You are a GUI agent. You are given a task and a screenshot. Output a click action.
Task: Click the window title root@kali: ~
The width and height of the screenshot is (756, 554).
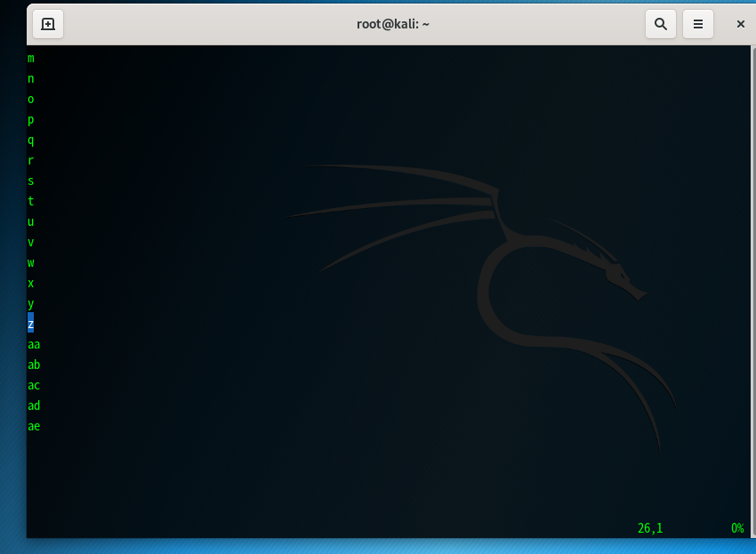393,24
